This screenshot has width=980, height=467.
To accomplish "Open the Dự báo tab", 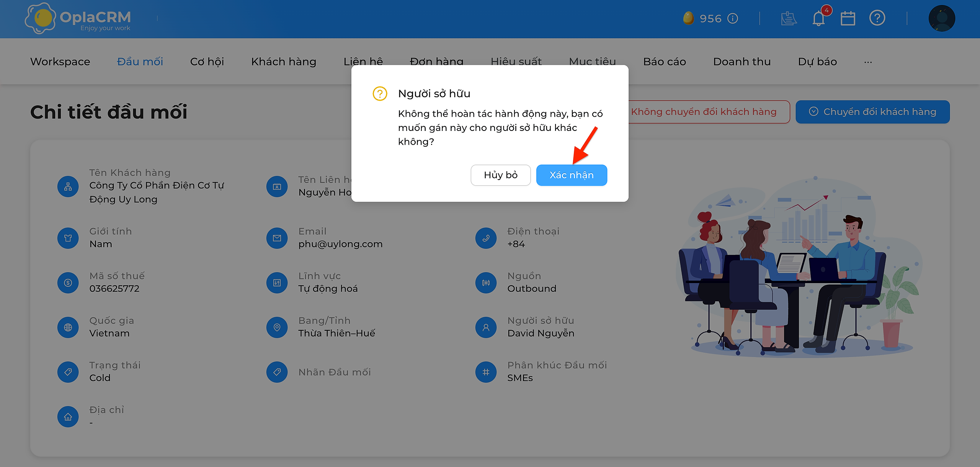I will coord(817,62).
